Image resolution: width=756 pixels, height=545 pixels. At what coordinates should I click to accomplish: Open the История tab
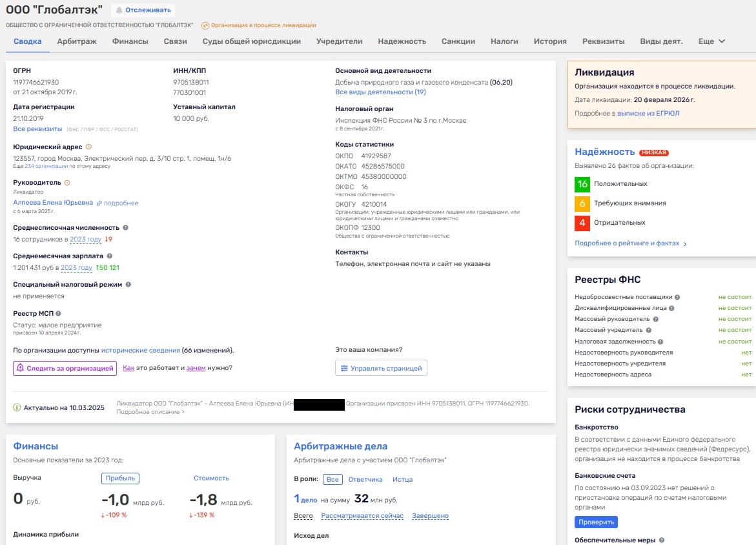pos(550,41)
